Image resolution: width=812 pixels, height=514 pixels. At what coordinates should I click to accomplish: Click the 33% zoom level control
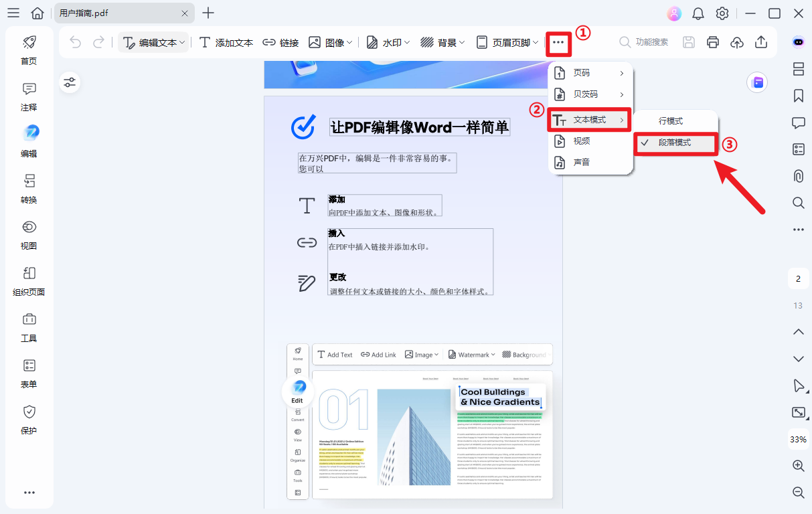798,439
